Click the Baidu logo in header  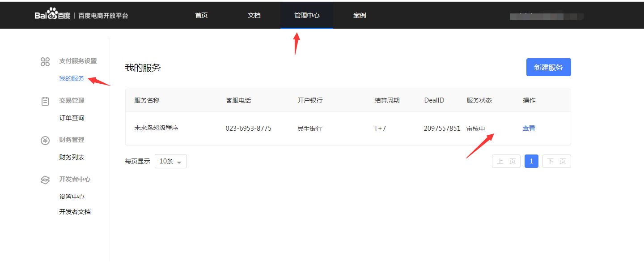[x=53, y=15]
